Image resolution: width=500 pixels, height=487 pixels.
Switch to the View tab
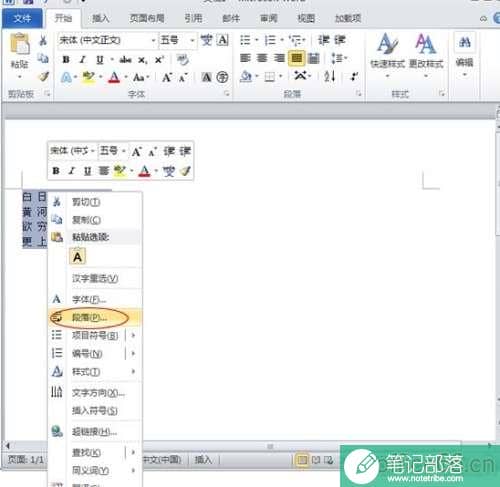pos(306,18)
